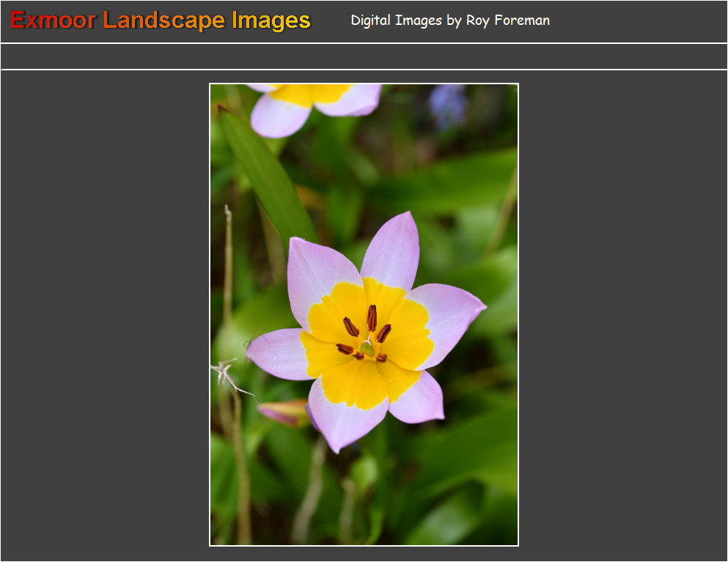The height and width of the screenshot is (562, 728).
Task: Click the dark gray area left of photo
Action: [x=104, y=314]
